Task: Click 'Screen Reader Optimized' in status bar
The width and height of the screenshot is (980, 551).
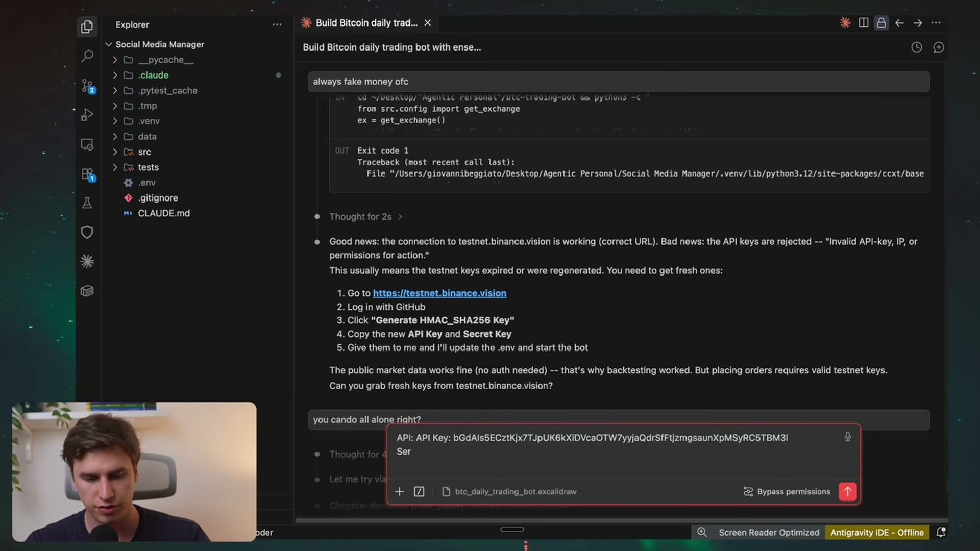Action: [769, 532]
